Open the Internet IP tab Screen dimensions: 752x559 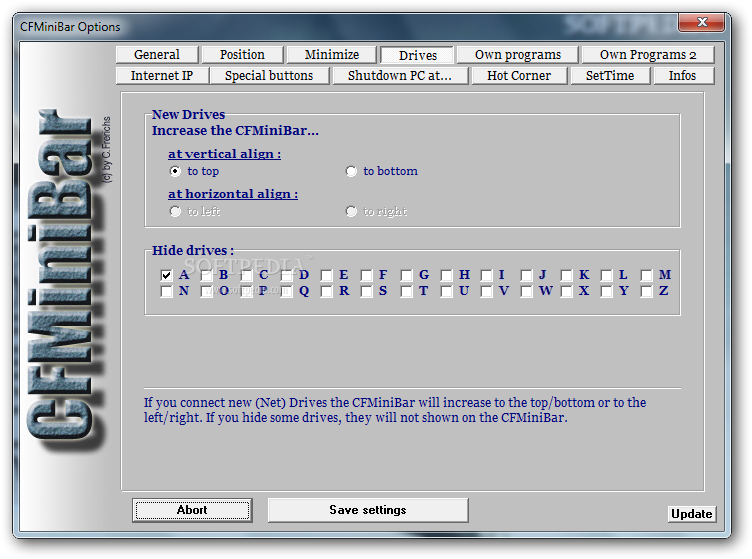[x=162, y=76]
